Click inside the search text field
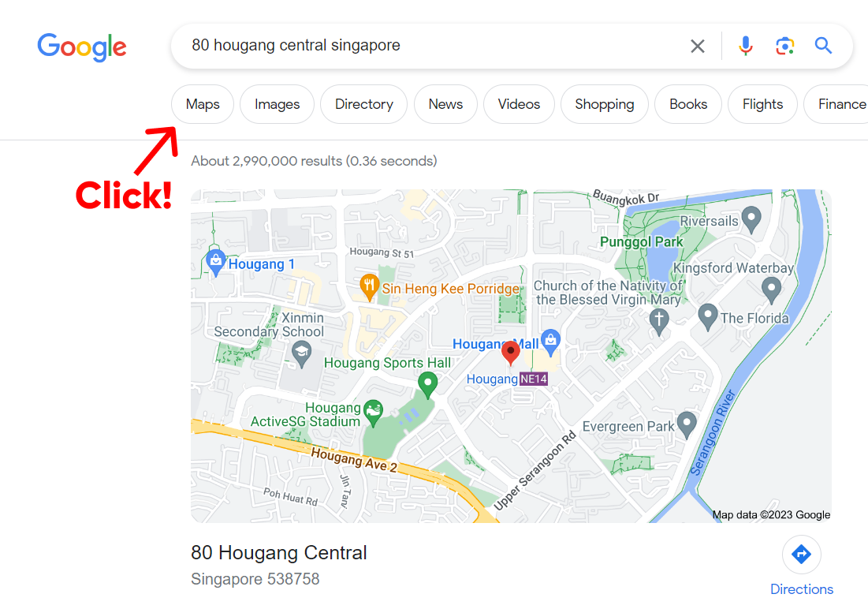This screenshot has height=609, width=868. click(432, 46)
